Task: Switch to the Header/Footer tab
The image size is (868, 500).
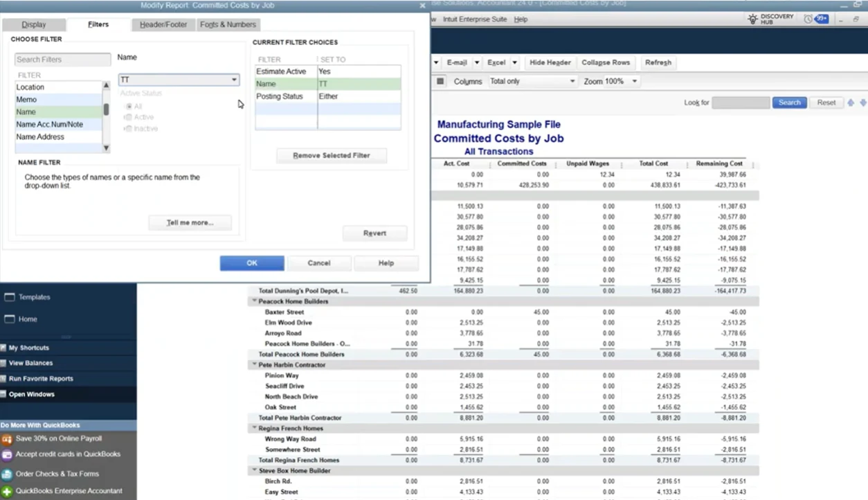Action: pos(163,24)
